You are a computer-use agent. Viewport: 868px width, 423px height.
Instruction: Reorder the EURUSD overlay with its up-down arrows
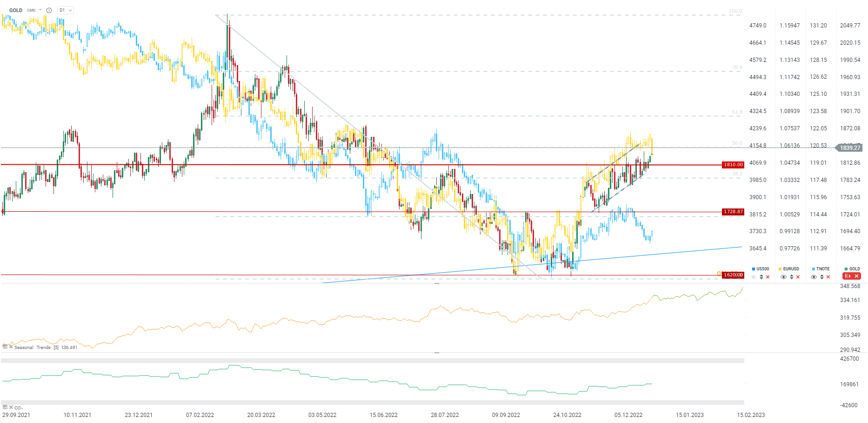(792, 277)
